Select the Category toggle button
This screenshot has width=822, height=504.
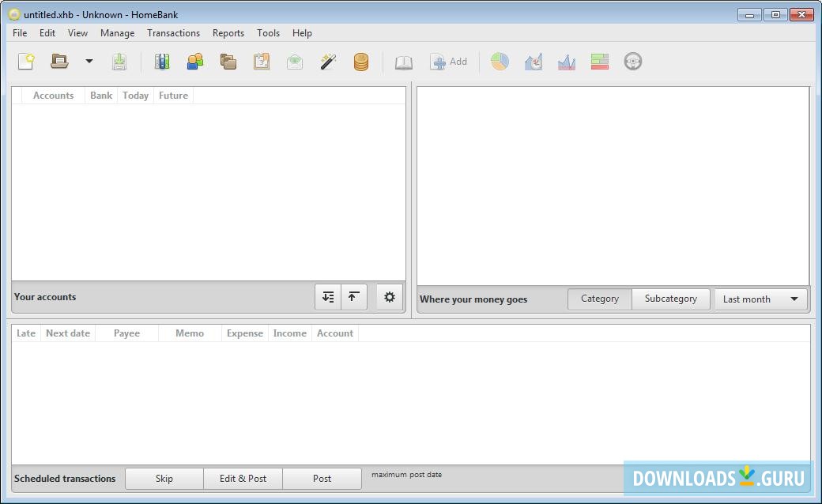pos(600,299)
